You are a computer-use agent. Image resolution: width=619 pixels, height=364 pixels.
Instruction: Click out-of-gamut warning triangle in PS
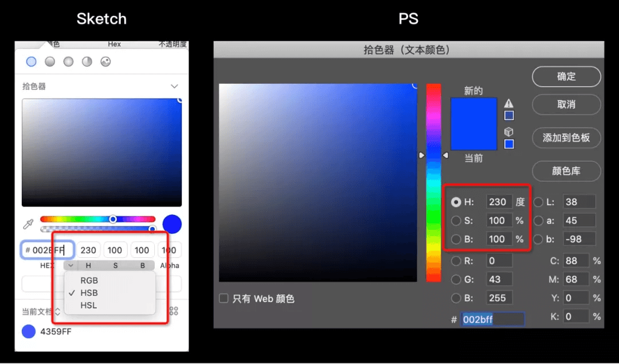click(x=509, y=103)
